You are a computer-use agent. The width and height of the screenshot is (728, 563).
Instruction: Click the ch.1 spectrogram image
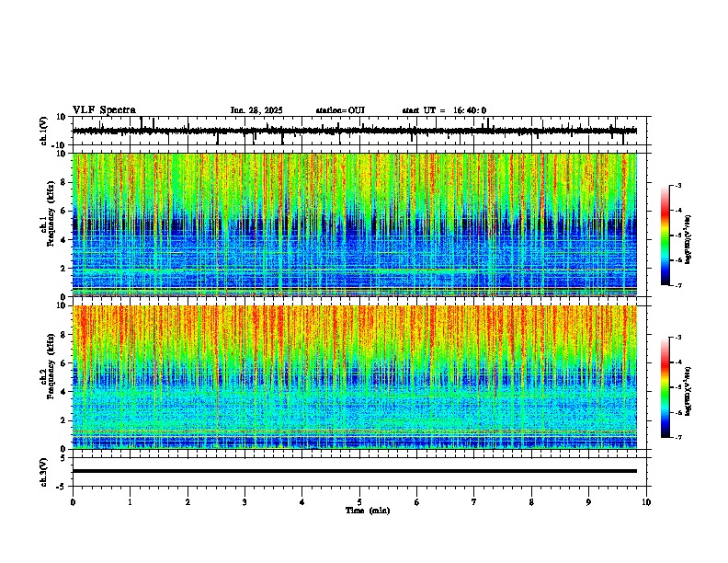click(355, 224)
